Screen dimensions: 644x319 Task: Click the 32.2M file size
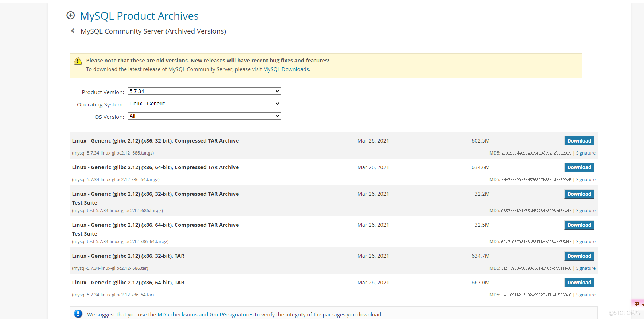tap(482, 194)
